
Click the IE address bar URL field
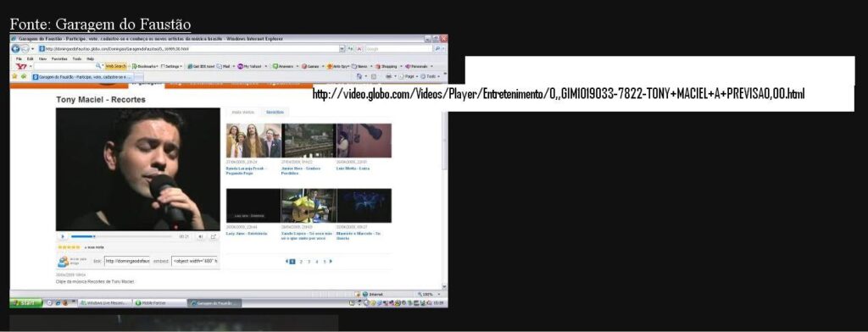188,48
